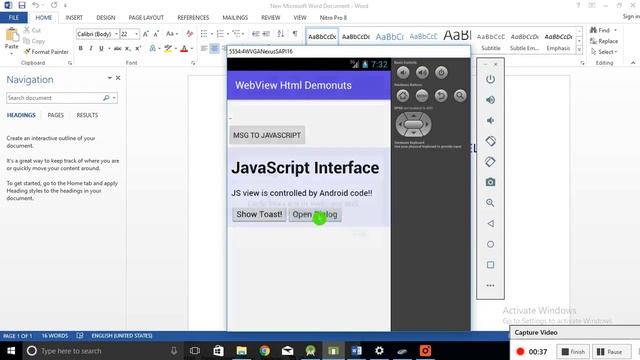The image size is (640, 360).
Task: Click the round home hardware button in emulator panel
Action: click(x=403, y=96)
